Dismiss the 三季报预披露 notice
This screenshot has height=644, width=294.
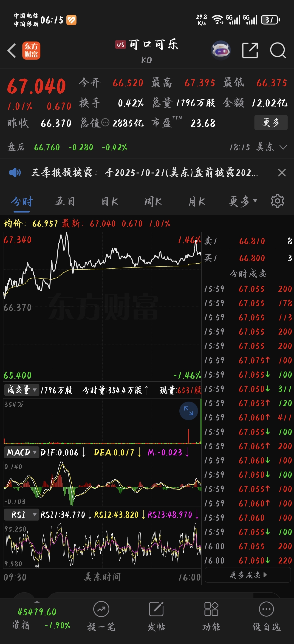click(x=282, y=172)
